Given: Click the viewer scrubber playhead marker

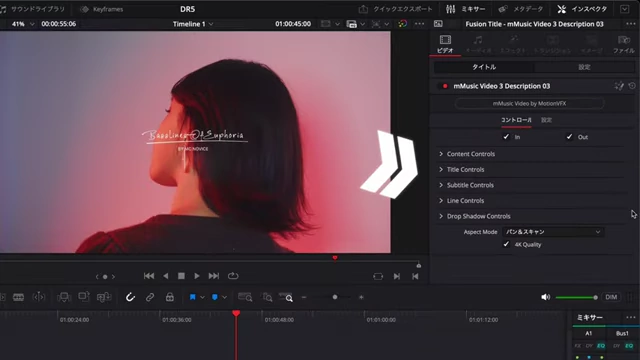Looking at the screenshot, I should pos(335,258).
